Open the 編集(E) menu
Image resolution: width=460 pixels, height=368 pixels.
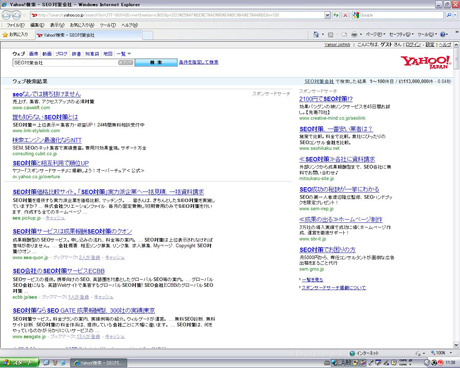37,25
